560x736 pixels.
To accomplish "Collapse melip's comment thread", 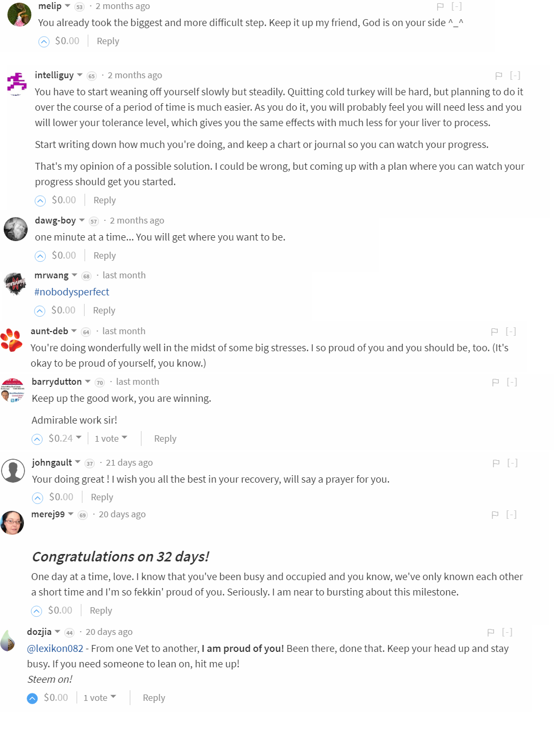I will coord(456,6).
